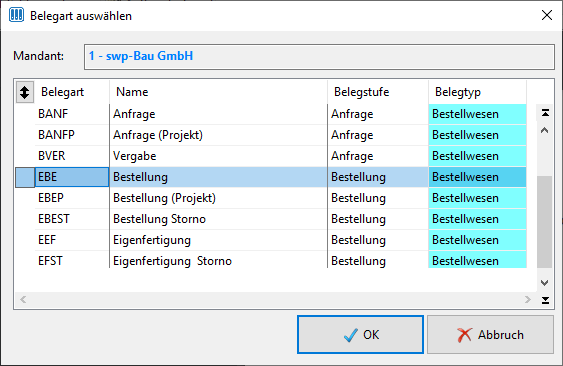This screenshot has width=563, height=366.
Task: Click the scrollbar down arrow
Action: tap(544, 283)
